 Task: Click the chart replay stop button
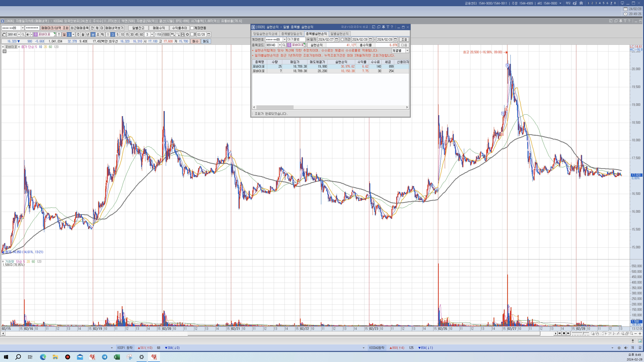pos(564,333)
